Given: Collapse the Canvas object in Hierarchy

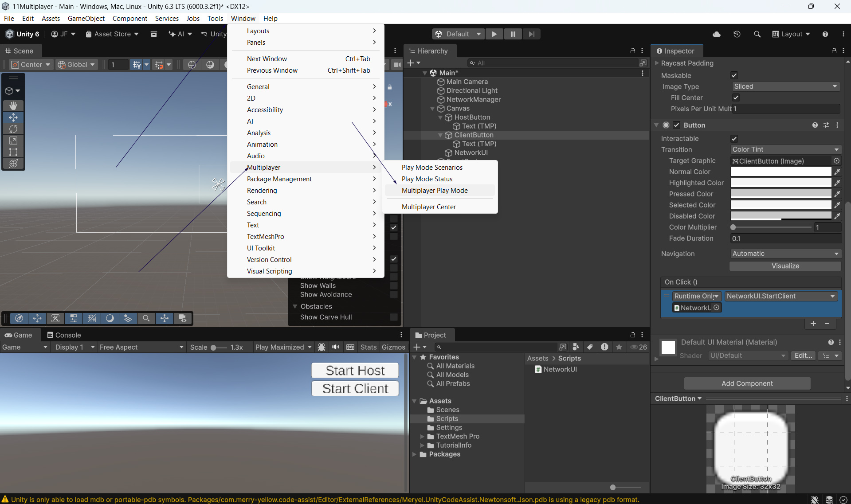Looking at the screenshot, I should [x=432, y=109].
